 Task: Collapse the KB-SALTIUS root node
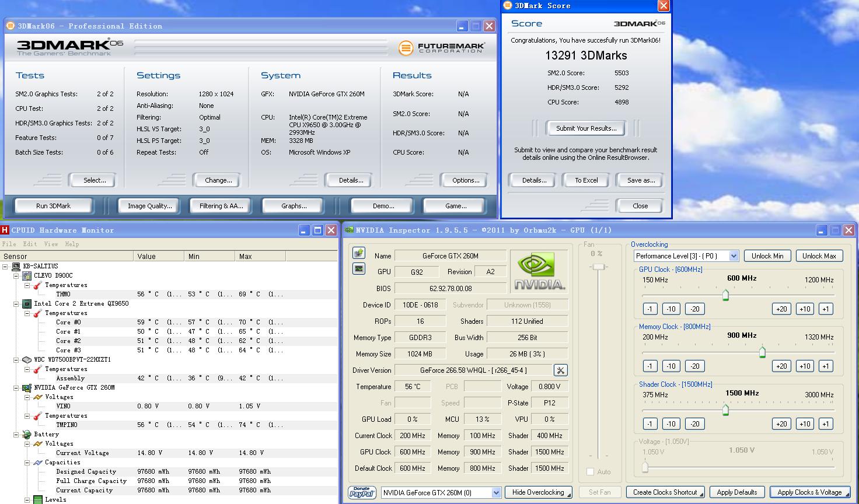coord(6,266)
